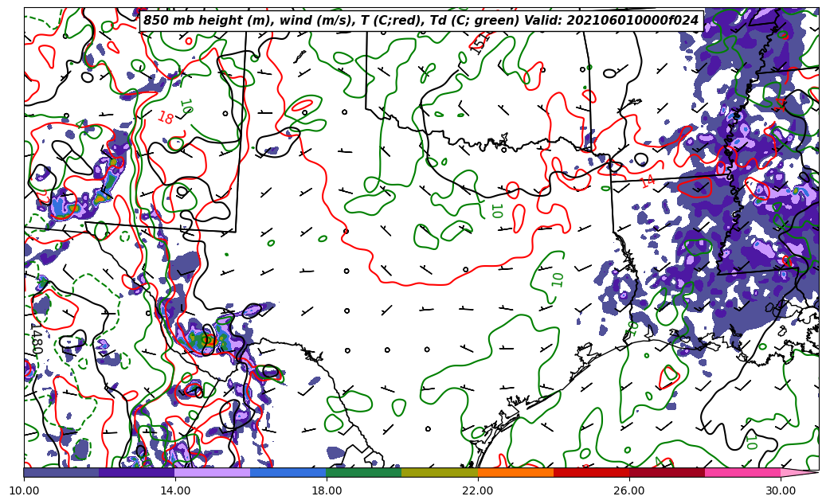Select the 18.00 colorbar tick label
Viewport: 826px width, 504px height.
coord(327,490)
